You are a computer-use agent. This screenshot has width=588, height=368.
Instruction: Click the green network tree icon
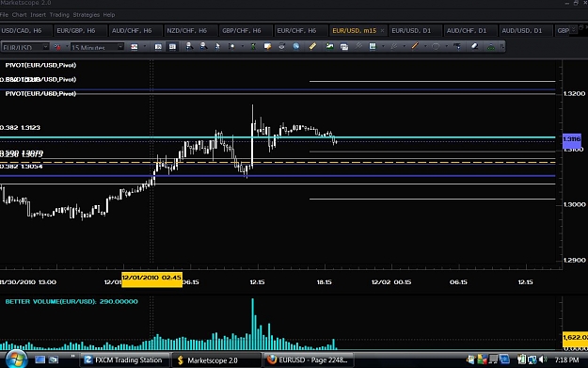coord(490,46)
